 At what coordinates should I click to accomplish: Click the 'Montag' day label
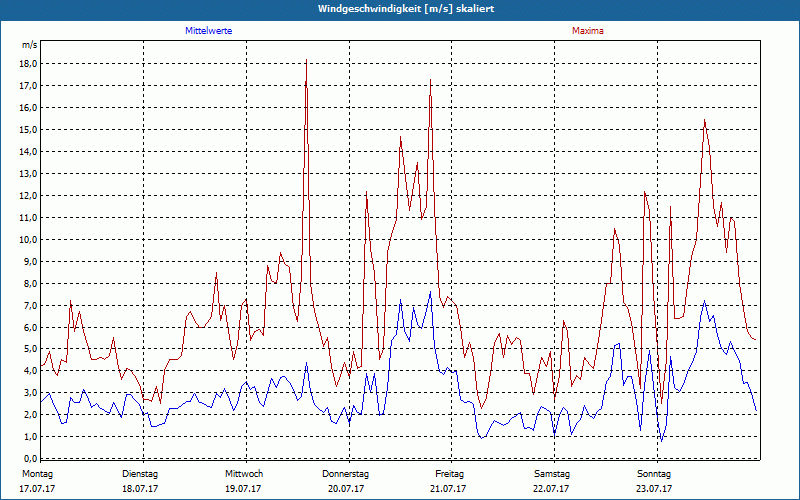37,474
